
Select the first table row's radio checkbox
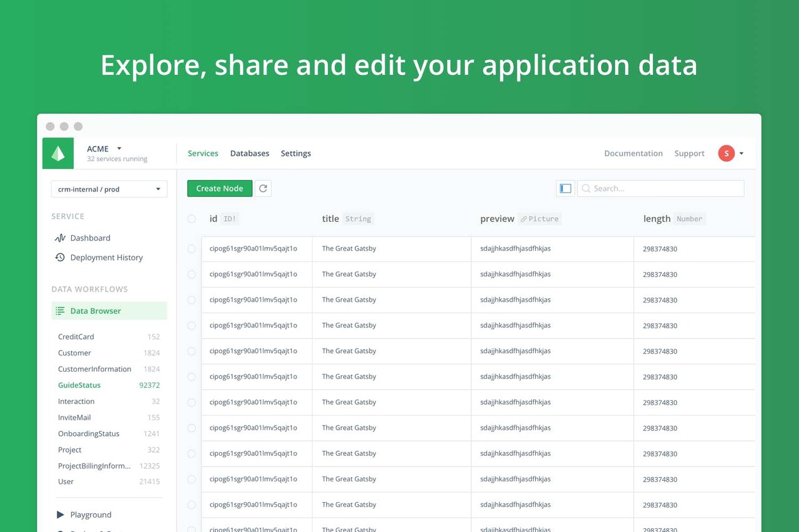pos(192,249)
